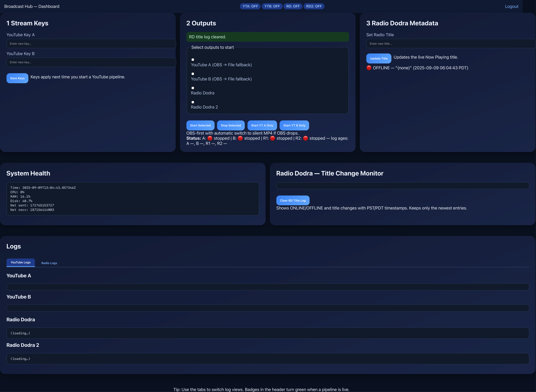Tick the YouTube B output checkbox
This screenshot has height=392, width=536.
(193, 74)
